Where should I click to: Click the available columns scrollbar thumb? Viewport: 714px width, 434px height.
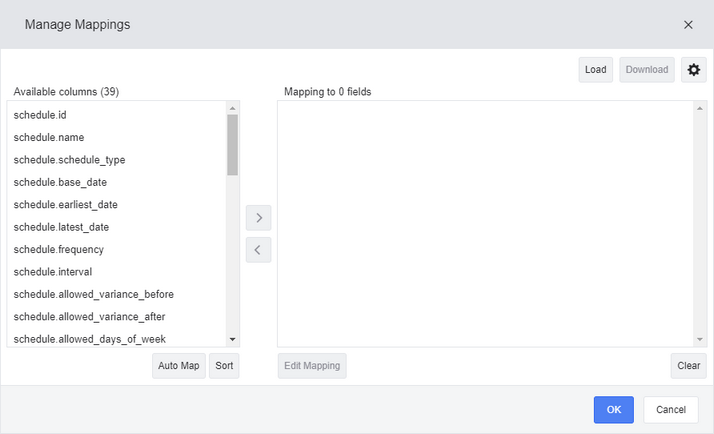pos(233,145)
